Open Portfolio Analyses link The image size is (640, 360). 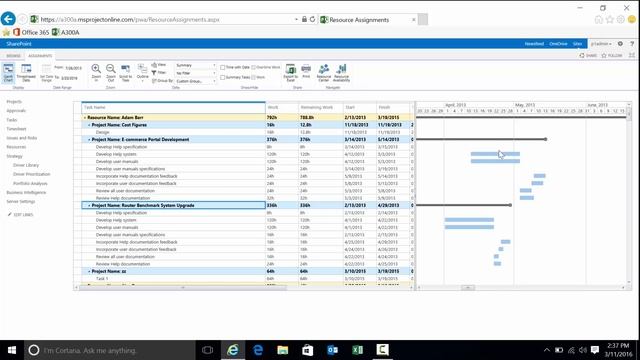30,184
